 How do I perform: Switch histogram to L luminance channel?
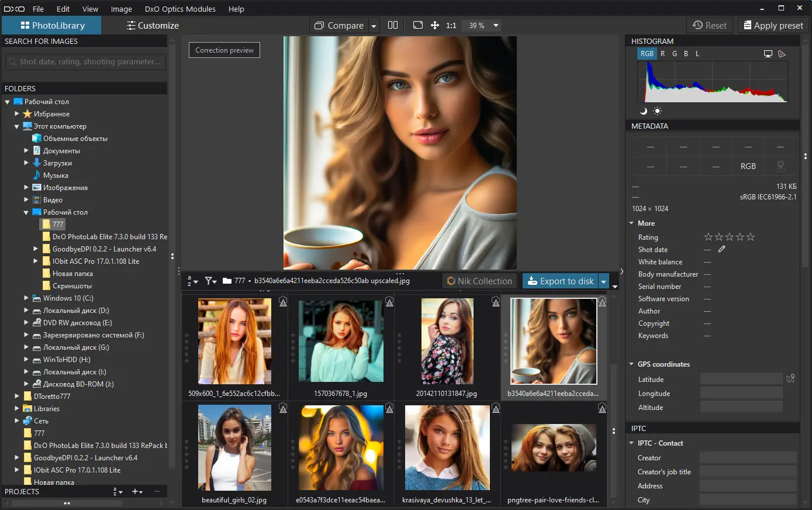(697, 54)
